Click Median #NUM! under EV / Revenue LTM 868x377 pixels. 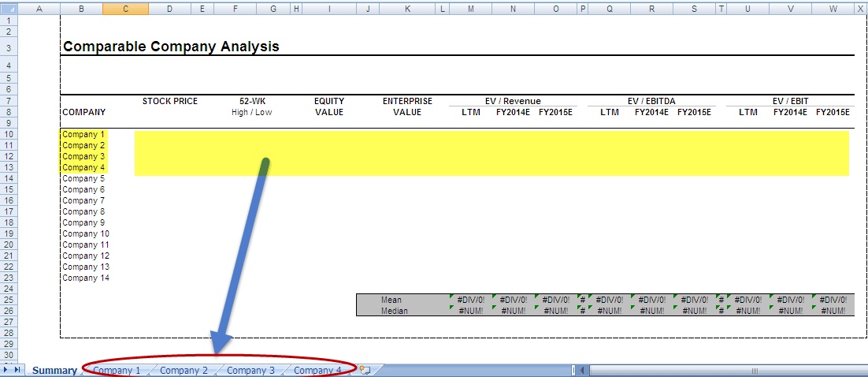click(x=471, y=311)
